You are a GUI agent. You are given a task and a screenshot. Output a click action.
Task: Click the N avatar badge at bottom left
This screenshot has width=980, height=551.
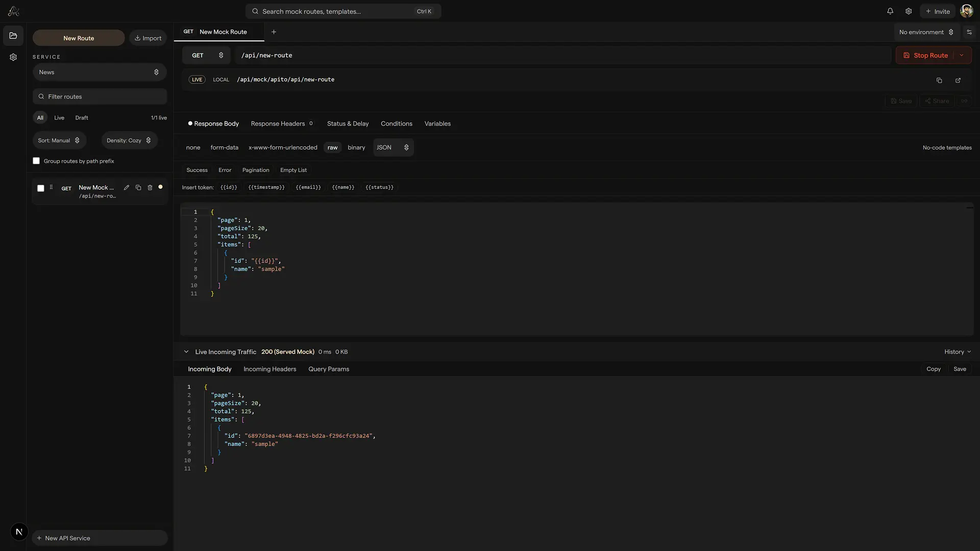pos(19,532)
